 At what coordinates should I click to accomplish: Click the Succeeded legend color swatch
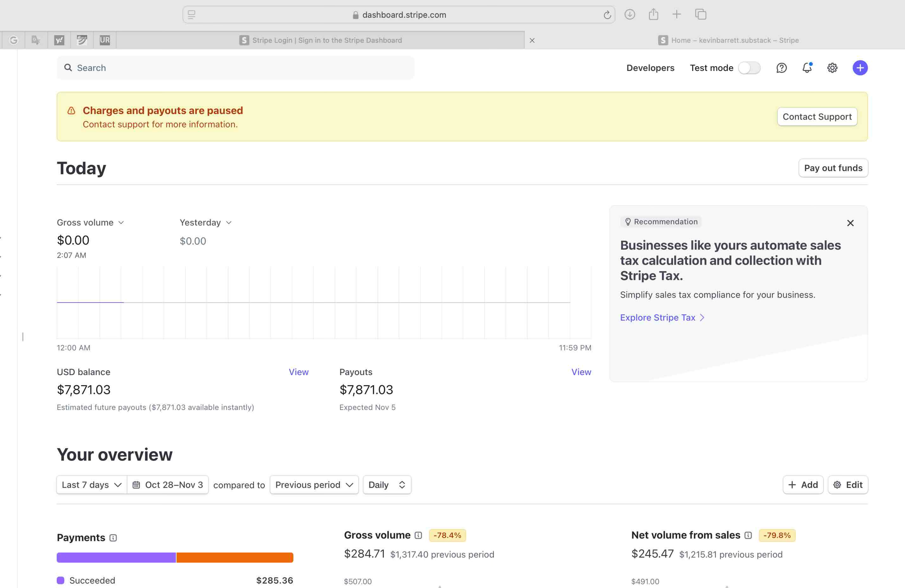(61, 580)
